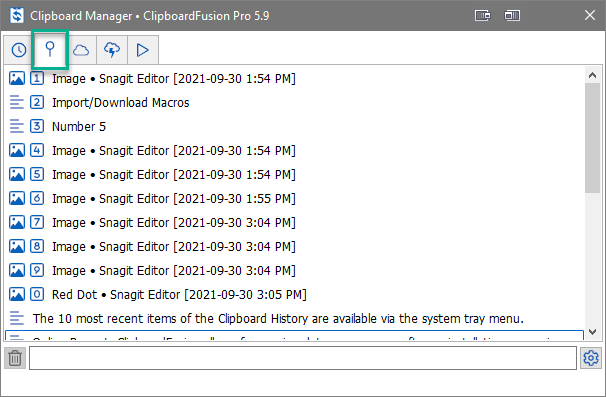Select the 1:55 PM Snagit image entry
Screen dimensions: 606x397
tap(174, 198)
